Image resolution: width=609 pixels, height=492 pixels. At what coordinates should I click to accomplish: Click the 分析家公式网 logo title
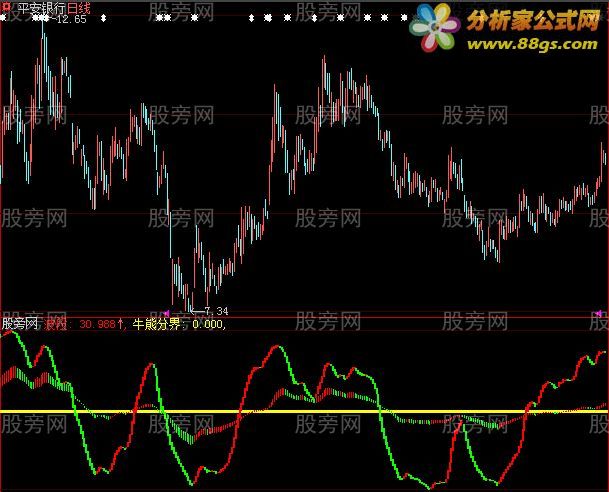[533, 21]
